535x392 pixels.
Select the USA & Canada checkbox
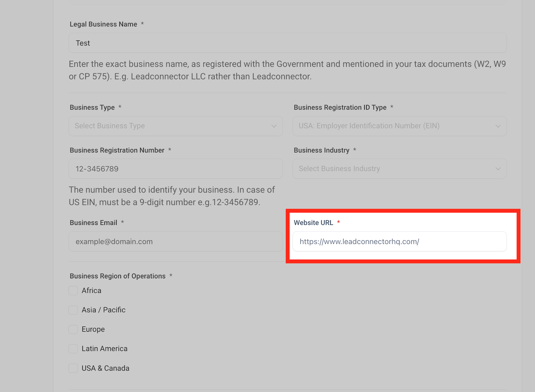pyautogui.click(x=73, y=368)
